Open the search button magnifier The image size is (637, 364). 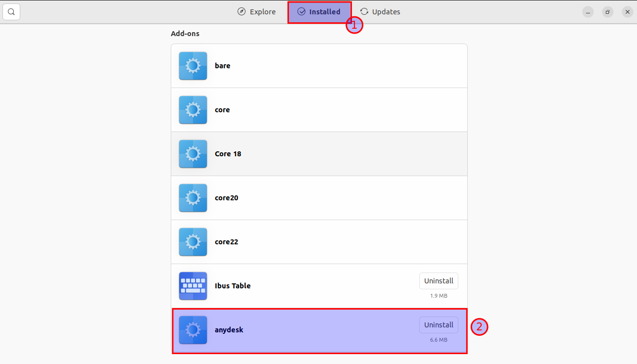pos(11,11)
